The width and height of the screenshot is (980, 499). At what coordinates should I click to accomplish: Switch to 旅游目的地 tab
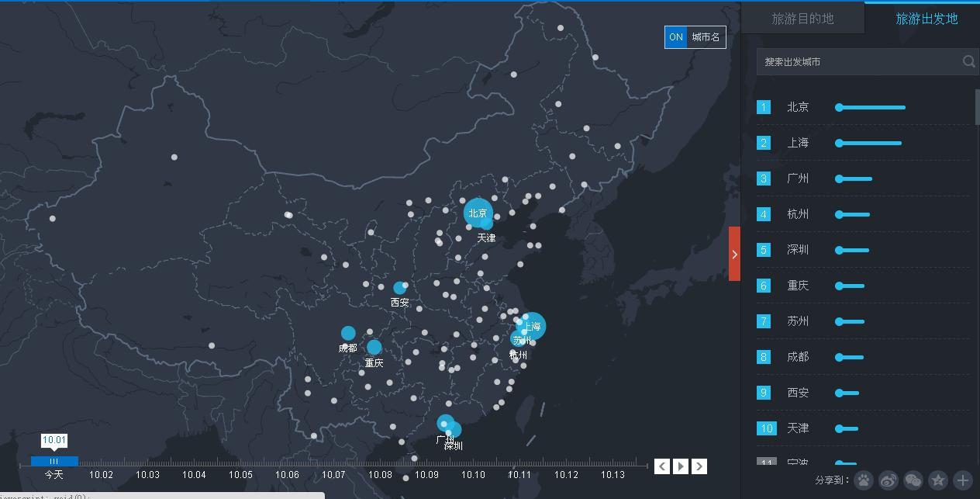click(802, 18)
